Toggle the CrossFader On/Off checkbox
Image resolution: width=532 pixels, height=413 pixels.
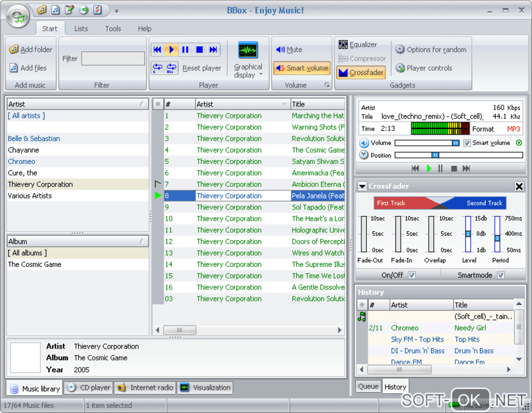pos(412,275)
